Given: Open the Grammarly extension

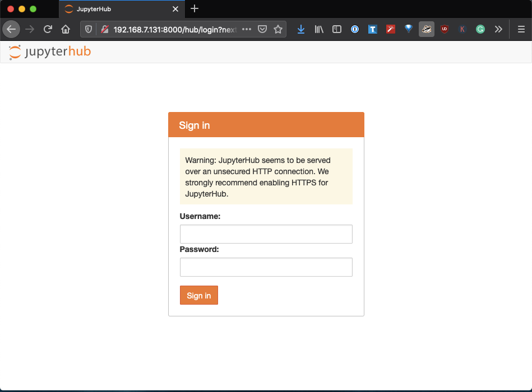Looking at the screenshot, I should click(x=480, y=29).
